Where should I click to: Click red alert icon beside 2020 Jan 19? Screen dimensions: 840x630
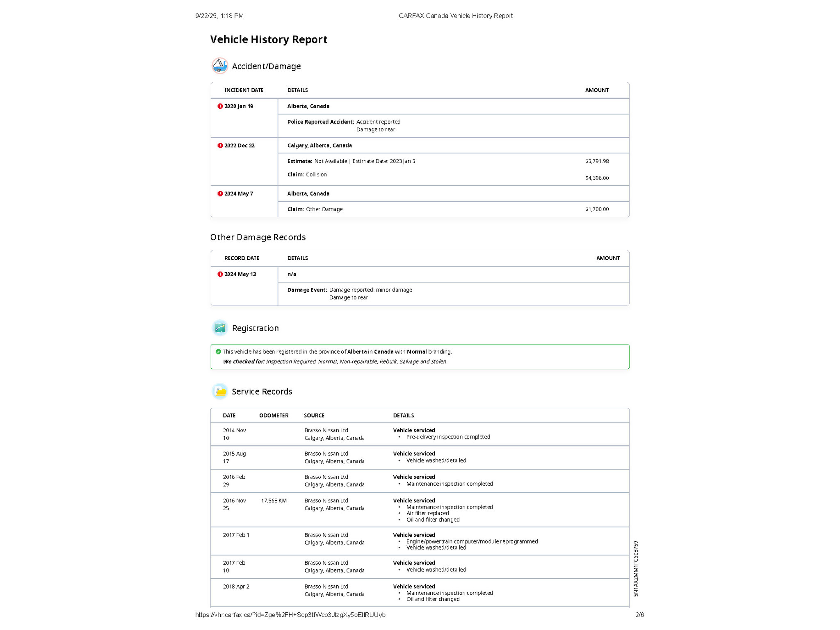coord(220,106)
